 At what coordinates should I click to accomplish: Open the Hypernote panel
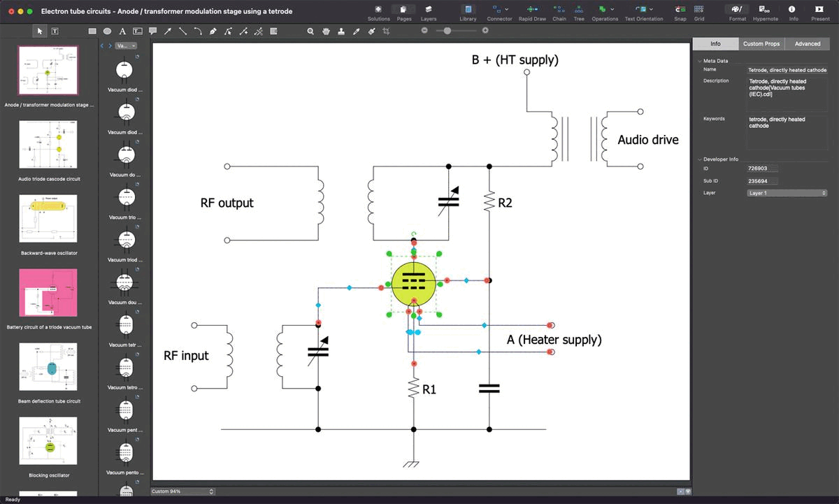point(765,10)
